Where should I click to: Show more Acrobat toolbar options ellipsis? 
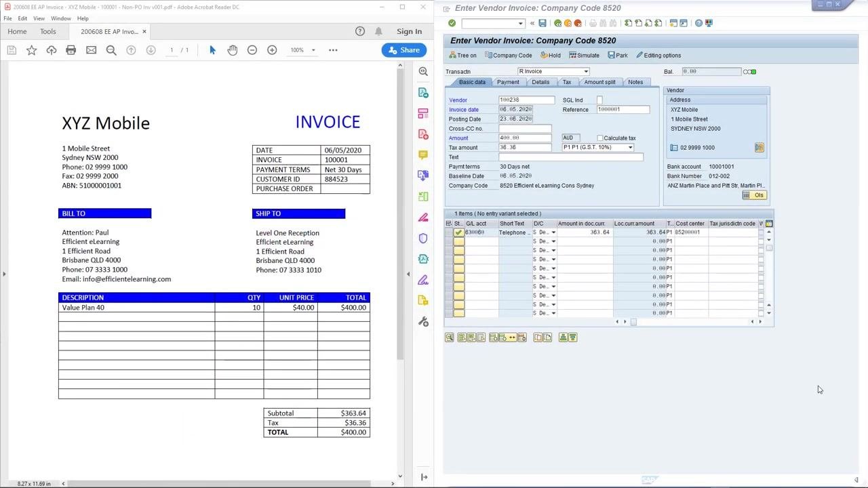(x=333, y=50)
